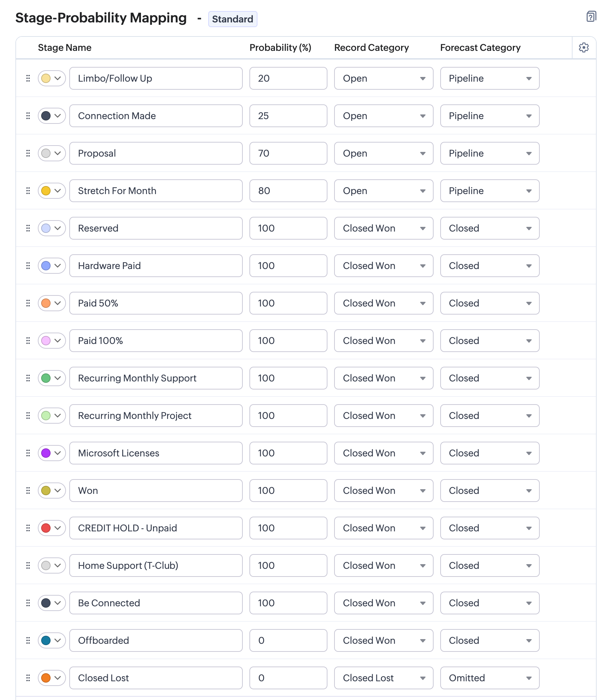
Task: Open the red color picker for CREDIT HOLD - Unpaid
Action: [x=52, y=528]
